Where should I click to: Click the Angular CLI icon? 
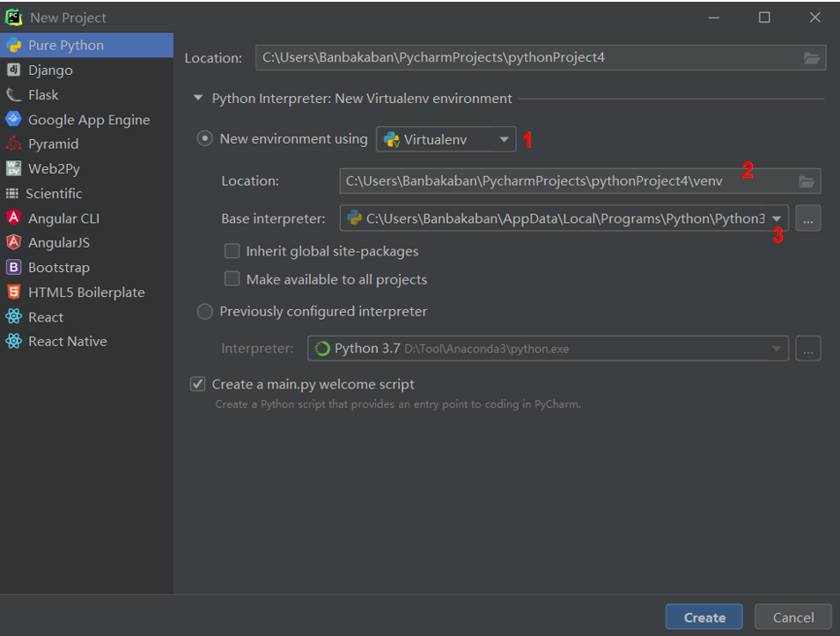pos(14,218)
